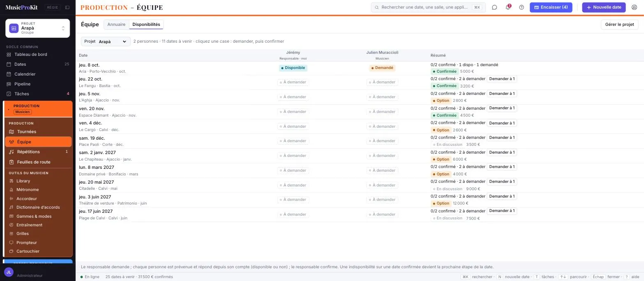
Task: Open Dates in the sidebar
Action: coord(38,64)
